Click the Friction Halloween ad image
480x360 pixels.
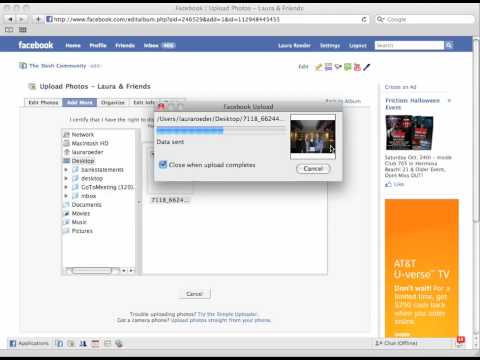tap(409, 133)
